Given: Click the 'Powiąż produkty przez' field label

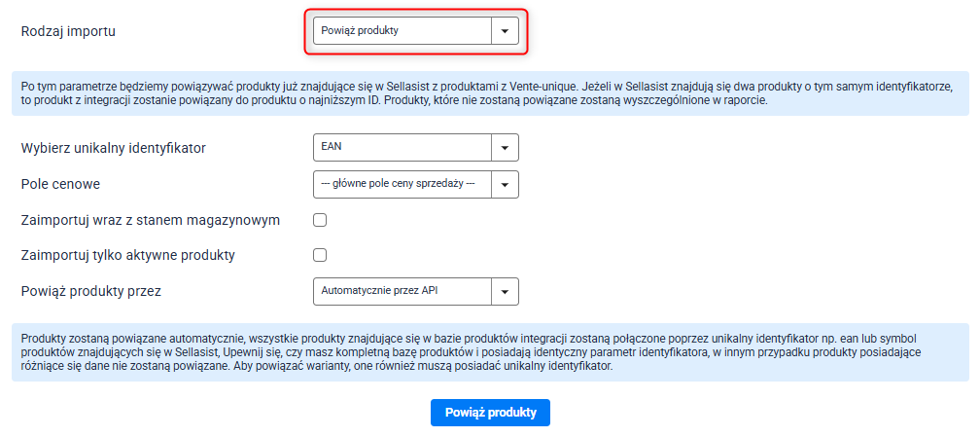Looking at the screenshot, I should [x=90, y=291].
